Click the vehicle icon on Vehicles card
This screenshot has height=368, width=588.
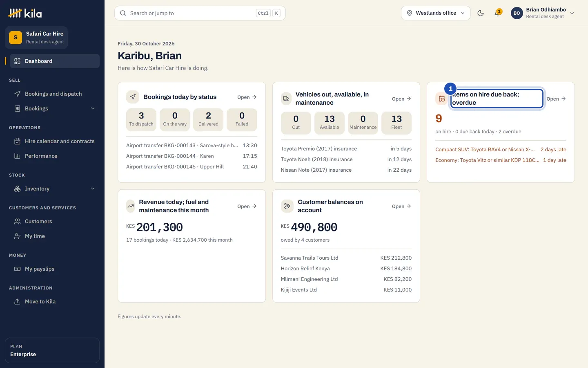coord(286,99)
